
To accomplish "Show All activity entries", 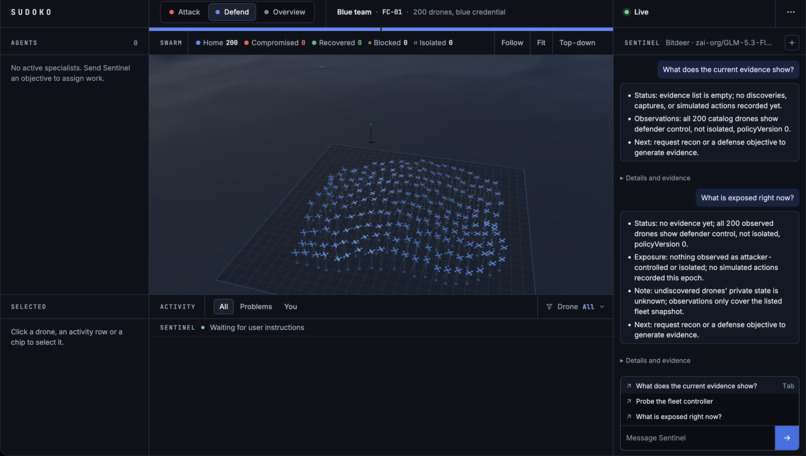I will (x=224, y=306).
